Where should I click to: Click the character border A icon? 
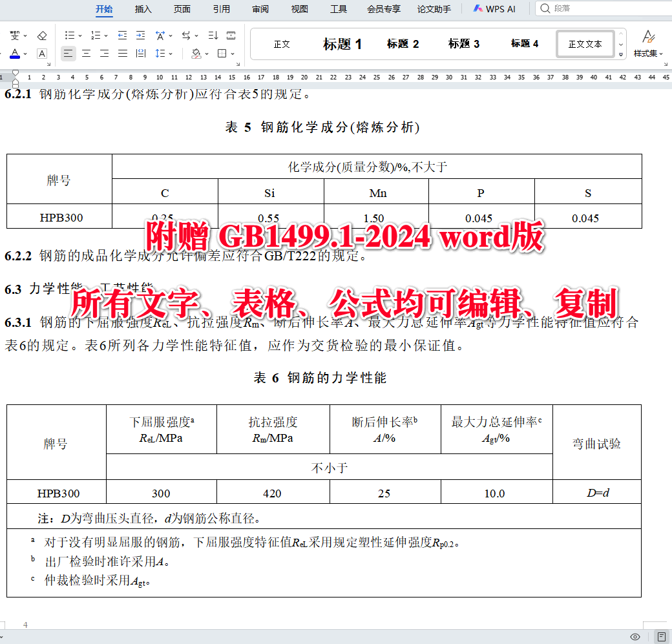(x=42, y=54)
